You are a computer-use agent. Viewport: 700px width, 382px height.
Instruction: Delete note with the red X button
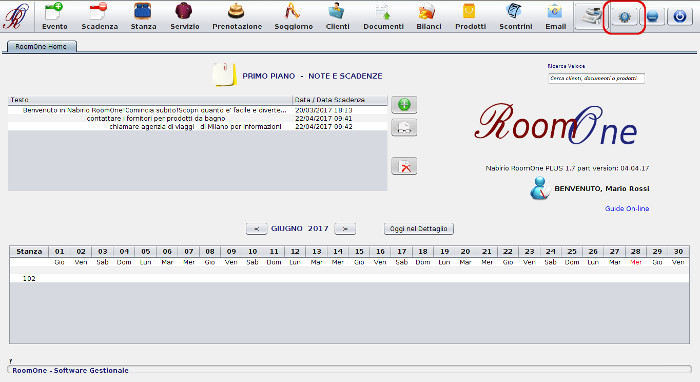(404, 166)
